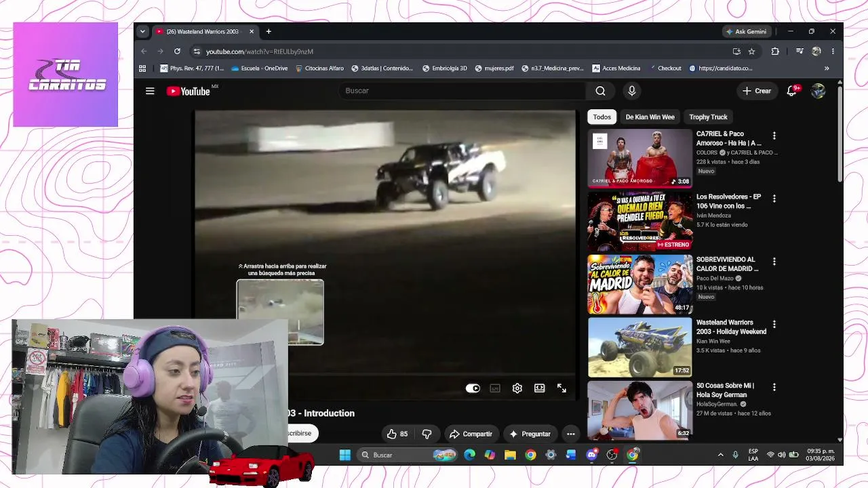Click the Preguntar button
This screenshot has width=868, height=488.
[x=530, y=434]
